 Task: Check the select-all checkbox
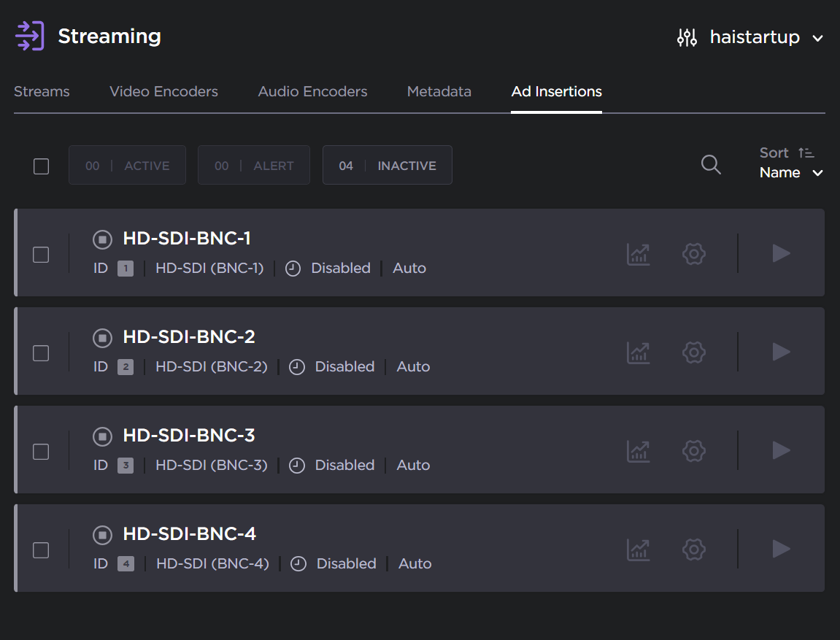tap(41, 166)
